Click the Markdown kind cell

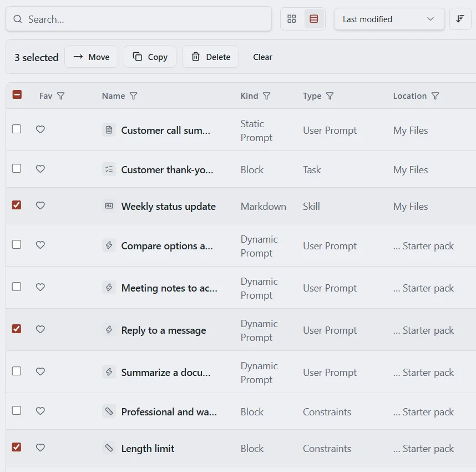click(x=263, y=207)
